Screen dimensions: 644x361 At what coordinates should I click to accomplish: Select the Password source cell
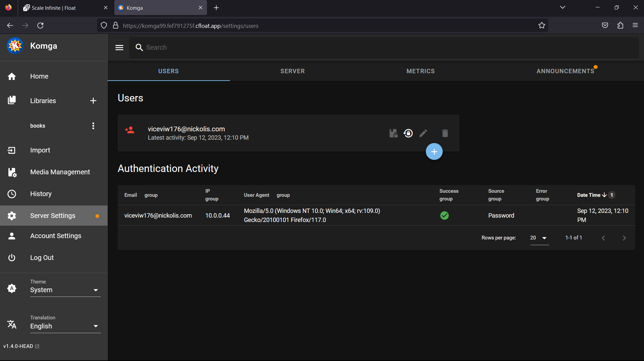[x=501, y=216]
